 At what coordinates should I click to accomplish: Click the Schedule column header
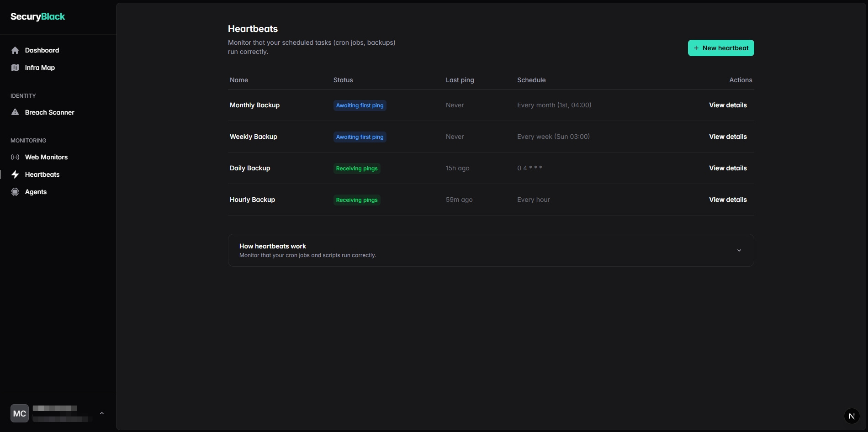pyautogui.click(x=531, y=80)
